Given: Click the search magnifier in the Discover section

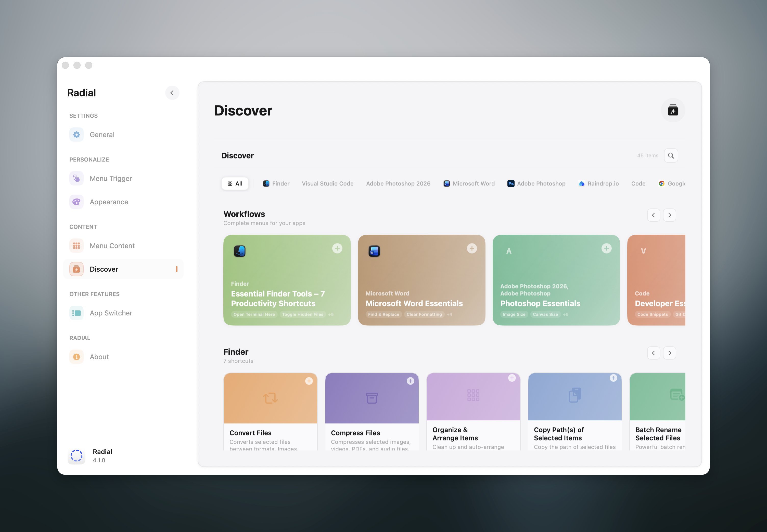Looking at the screenshot, I should [x=671, y=155].
